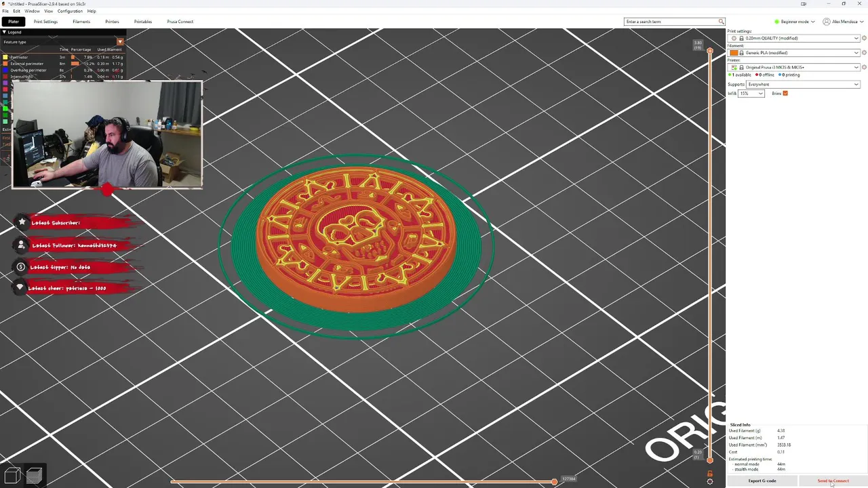868x488 pixels.
Task: Switch to the Printers tab
Action: [x=112, y=22]
